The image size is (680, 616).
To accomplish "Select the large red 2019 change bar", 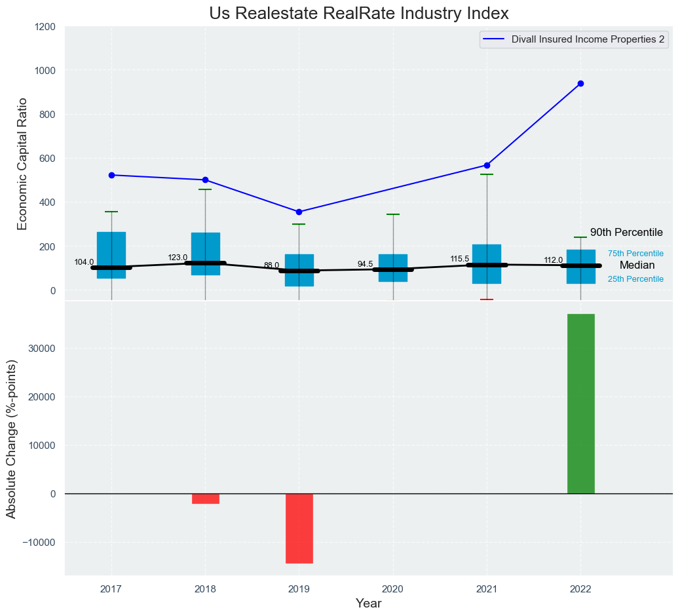I will pos(299,528).
